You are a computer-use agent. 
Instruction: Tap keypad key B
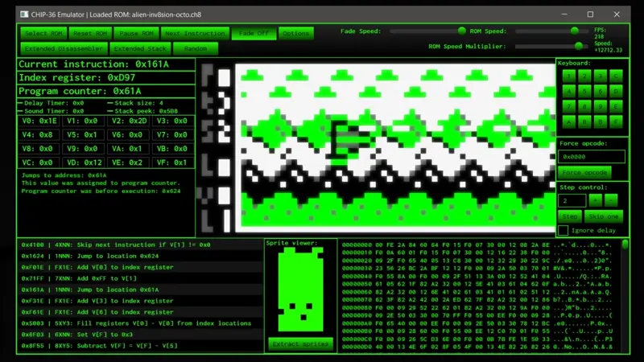[x=600, y=121]
